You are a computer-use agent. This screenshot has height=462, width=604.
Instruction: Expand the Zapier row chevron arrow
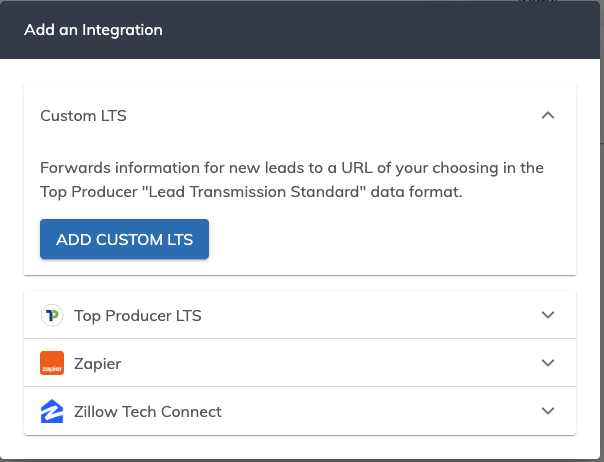547,363
